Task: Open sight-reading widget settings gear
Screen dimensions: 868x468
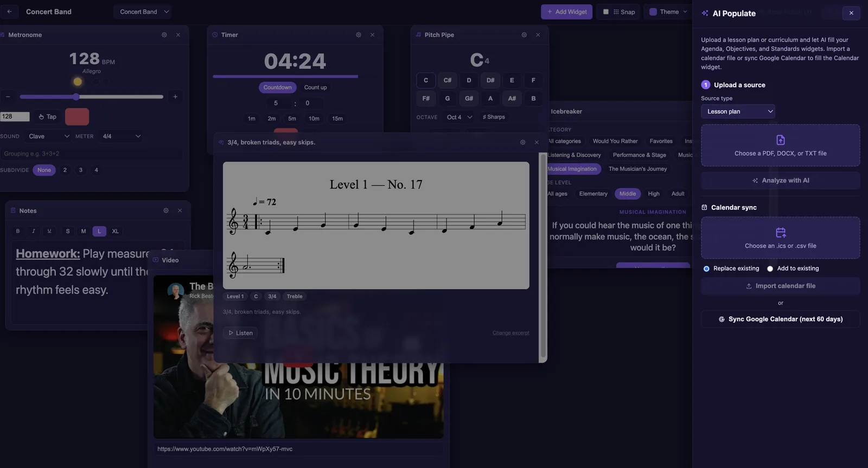Action: click(x=523, y=142)
